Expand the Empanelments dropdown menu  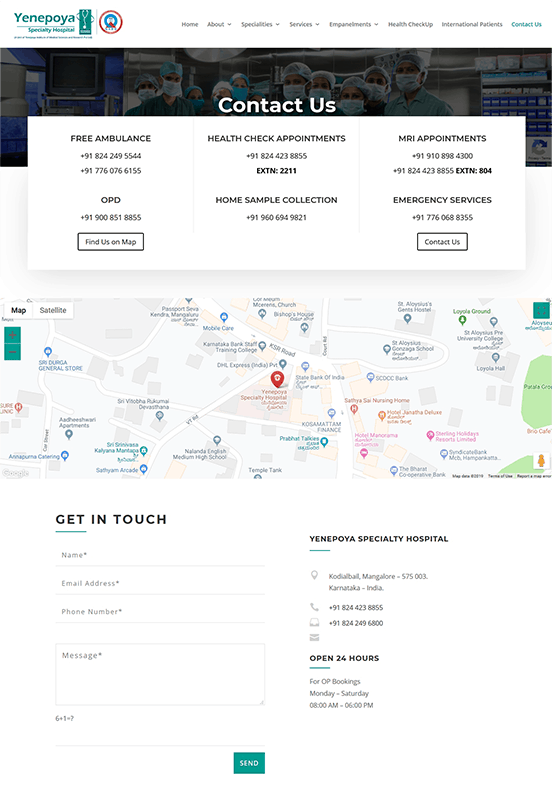(x=354, y=24)
